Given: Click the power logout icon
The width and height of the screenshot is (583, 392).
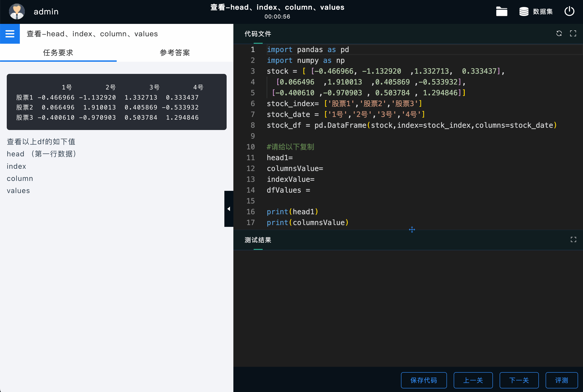Looking at the screenshot, I should [569, 11].
